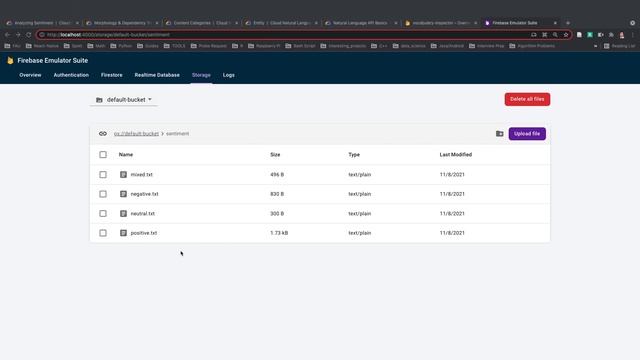Switch to the Content Categories browser tab
Screen dimensions: 640x360
pos(202,23)
